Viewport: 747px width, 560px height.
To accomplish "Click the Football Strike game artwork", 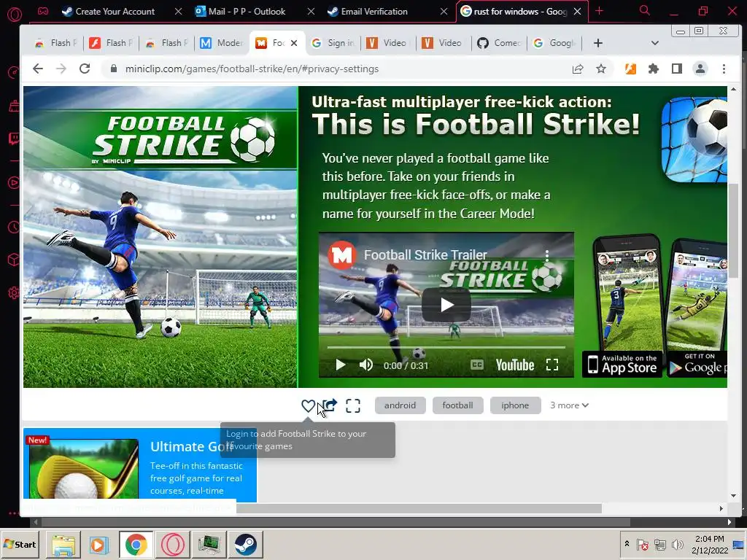I will 160,237.
